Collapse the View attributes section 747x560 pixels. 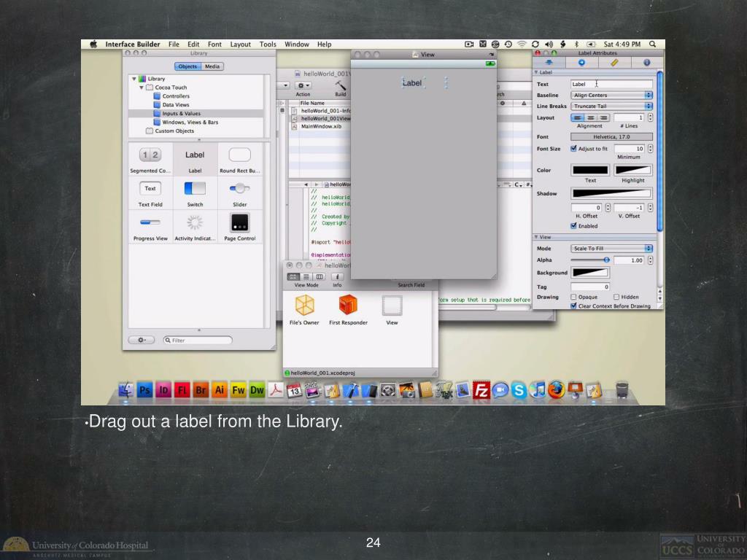point(536,237)
